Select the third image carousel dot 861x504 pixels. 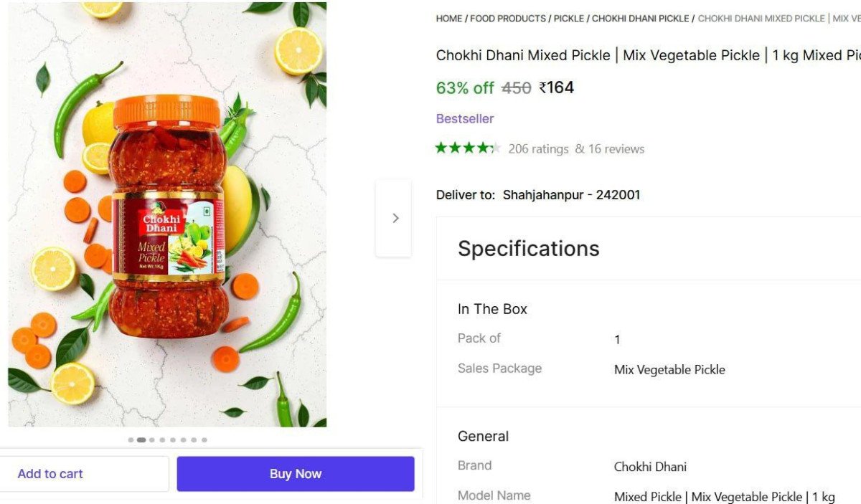tap(152, 440)
